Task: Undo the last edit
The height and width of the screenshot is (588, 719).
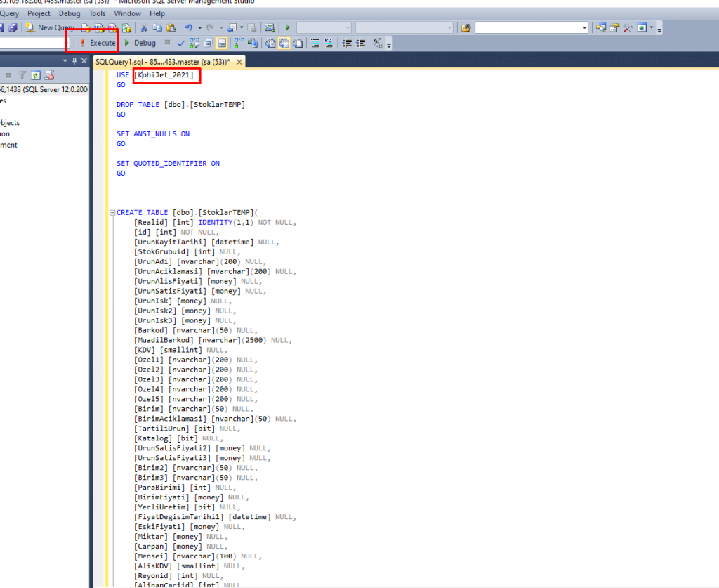Action: 188,27
